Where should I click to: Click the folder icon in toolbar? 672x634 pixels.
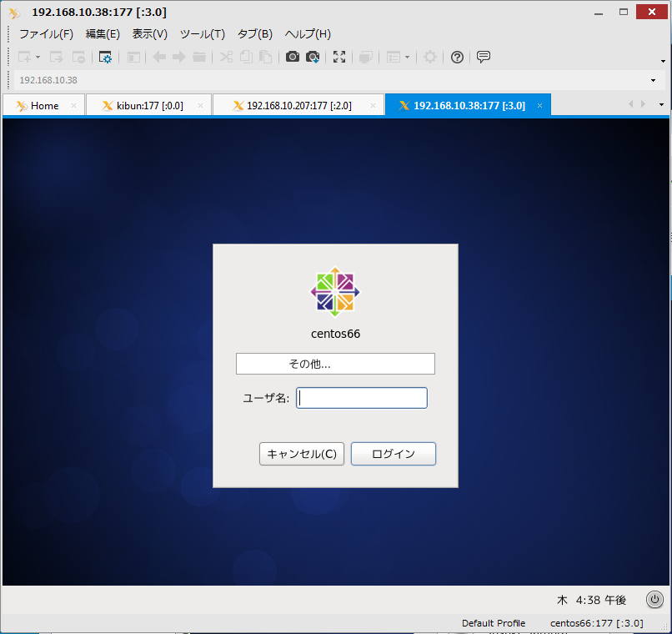tap(199, 57)
